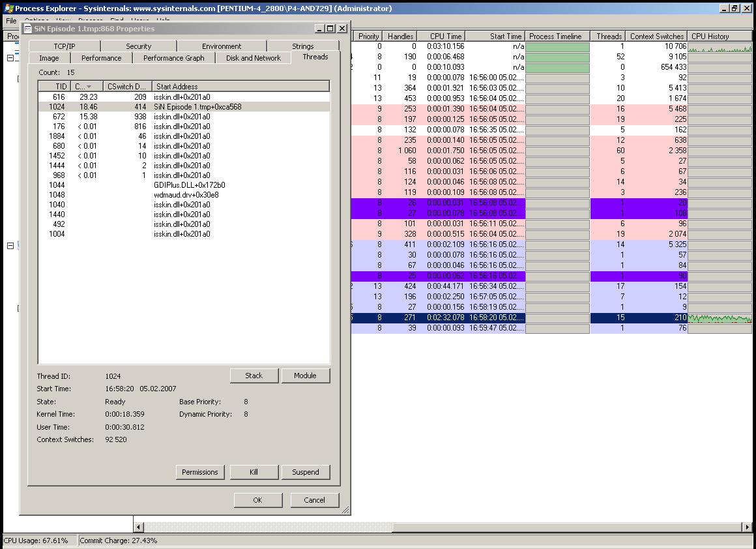The width and height of the screenshot is (756, 549).
Task: Show the Stack for the selected thread
Action: pyautogui.click(x=254, y=376)
